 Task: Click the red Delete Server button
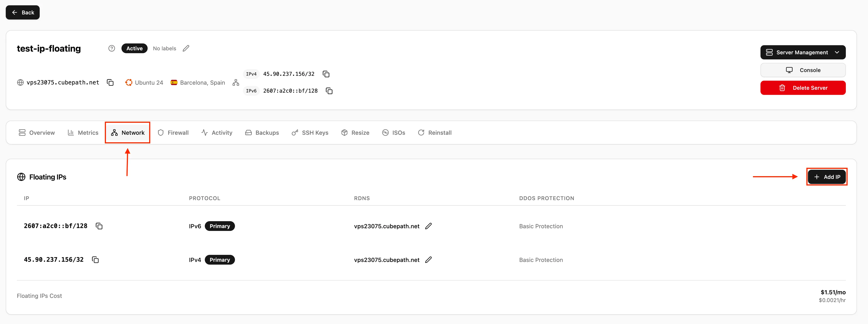803,88
